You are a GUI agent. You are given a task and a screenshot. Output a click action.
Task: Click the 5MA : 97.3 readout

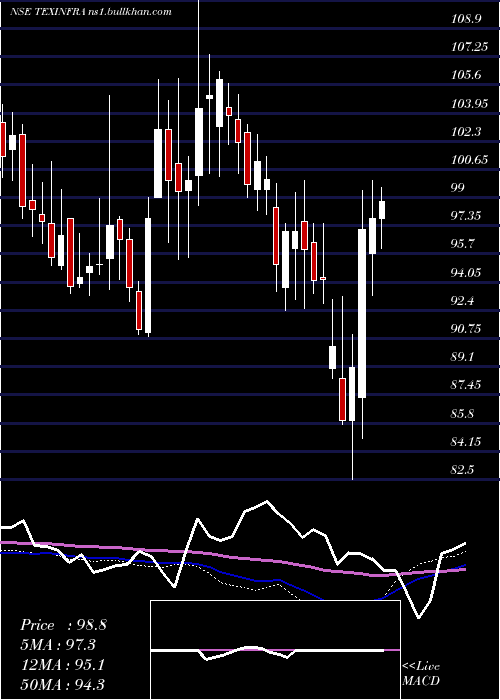(x=58, y=645)
